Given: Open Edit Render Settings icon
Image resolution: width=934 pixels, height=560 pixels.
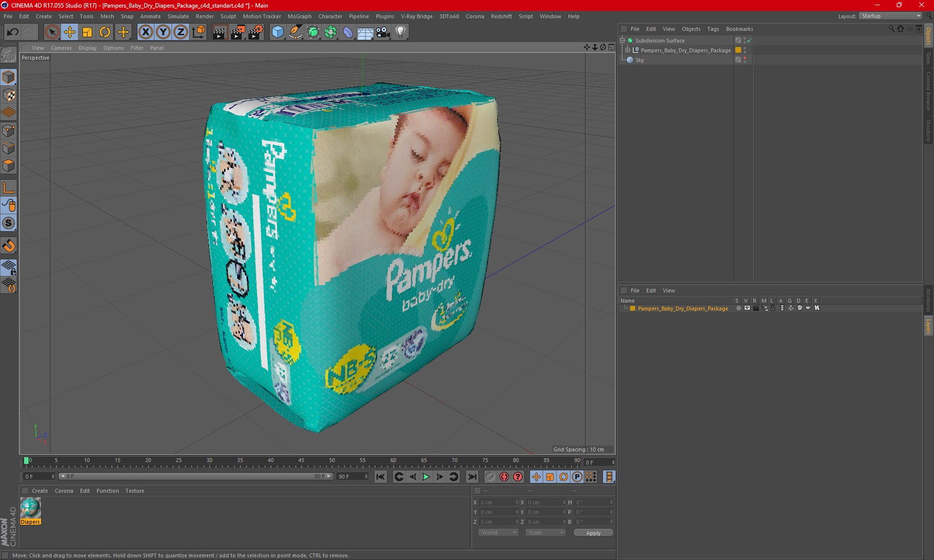Looking at the screenshot, I should 255,32.
